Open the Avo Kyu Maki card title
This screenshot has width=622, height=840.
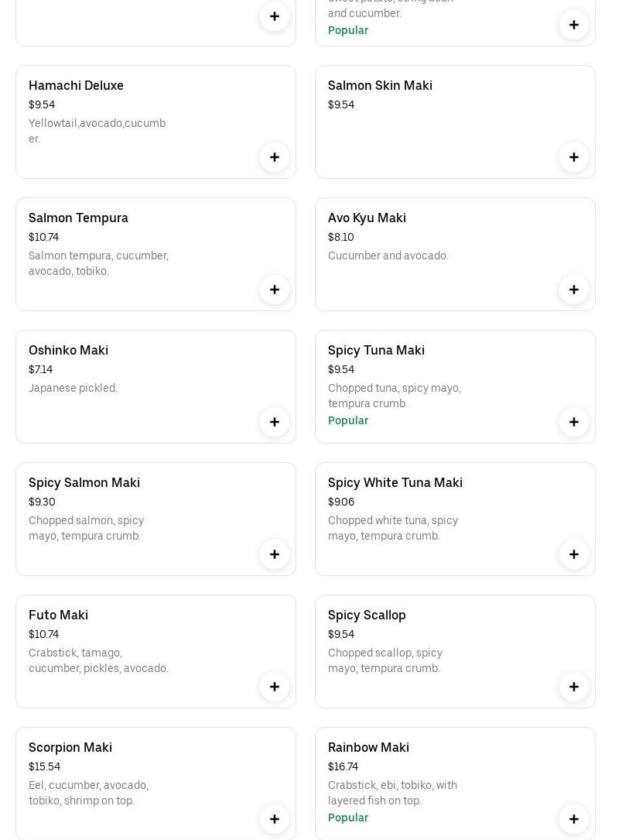pyautogui.click(x=367, y=218)
